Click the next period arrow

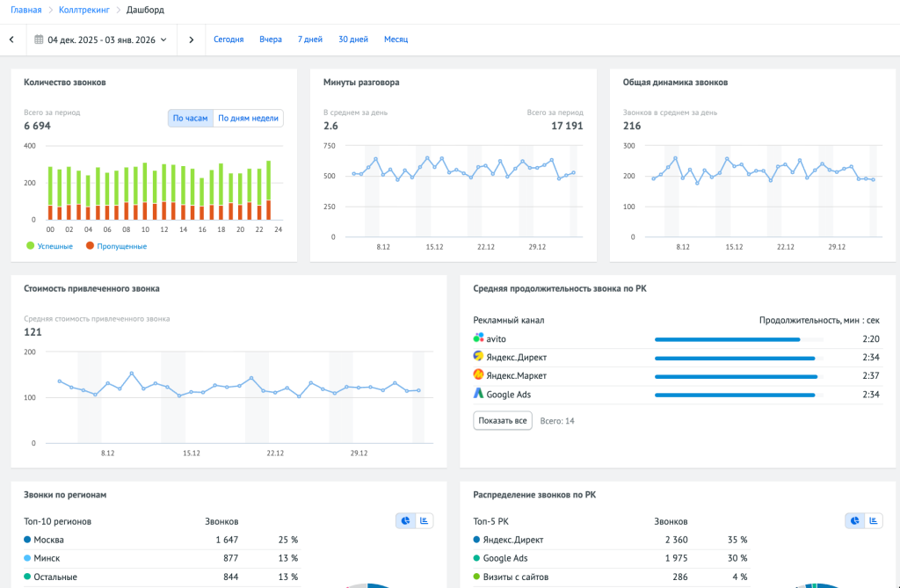point(191,40)
